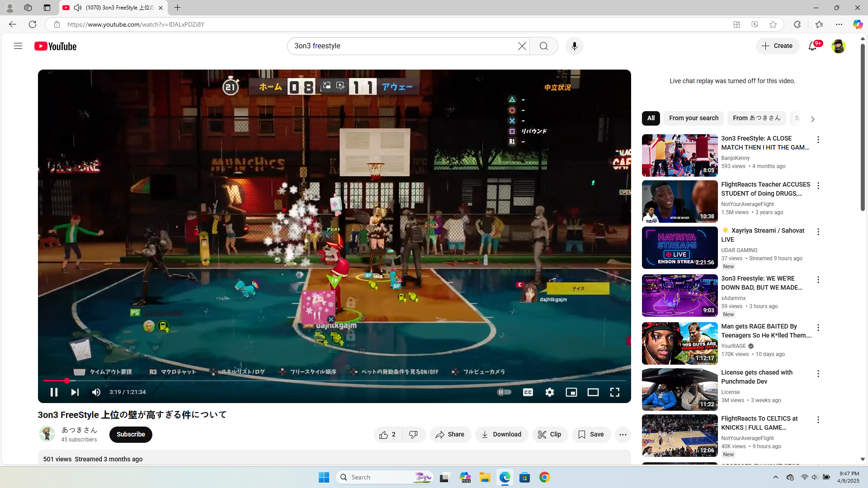
Task: Seek on the video progress bar
Action: point(335,381)
